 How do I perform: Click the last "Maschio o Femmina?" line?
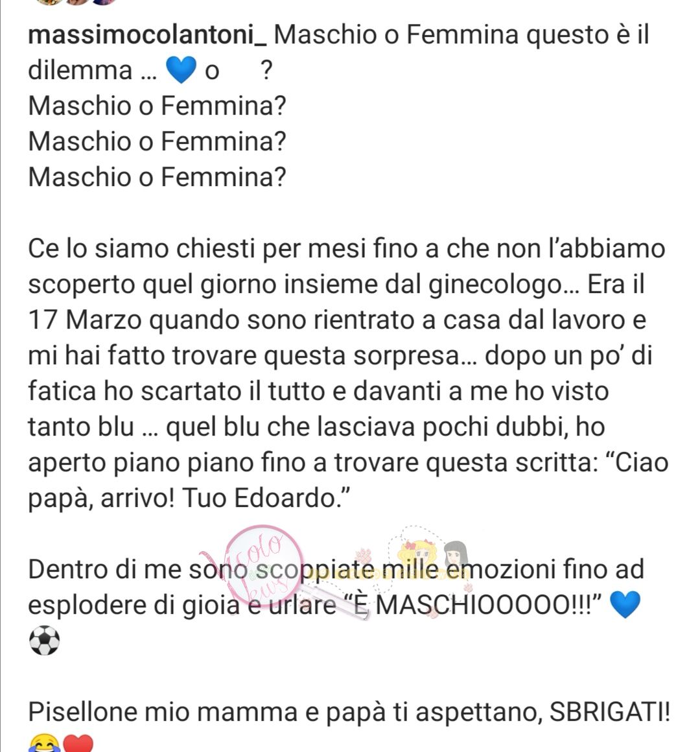[157, 176]
